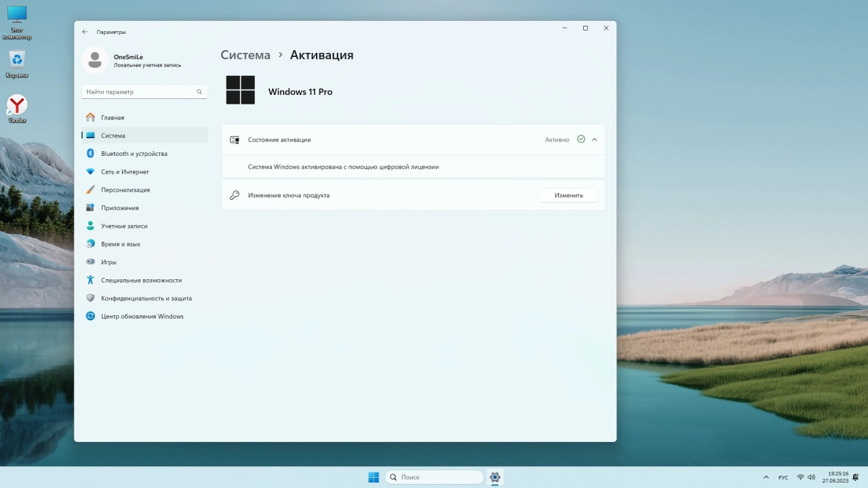Viewport: 868px width, 488px height.
Task: Click the Система breadcrumb link
Action: 245,55
